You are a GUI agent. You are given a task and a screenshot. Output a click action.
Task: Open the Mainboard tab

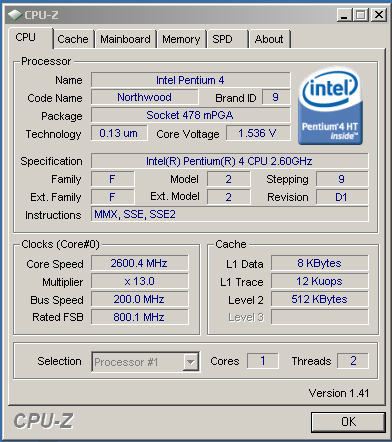[125, 39]
